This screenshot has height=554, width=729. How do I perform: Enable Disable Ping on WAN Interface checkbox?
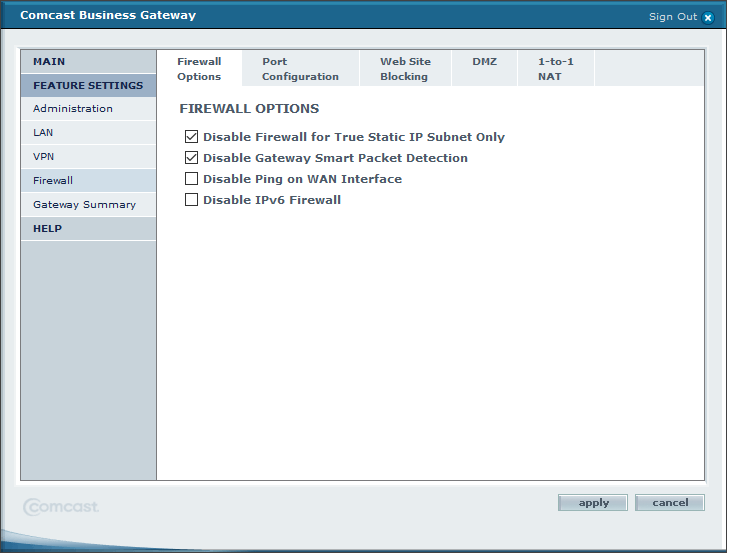pyautogui.click(x=191, y=178)
